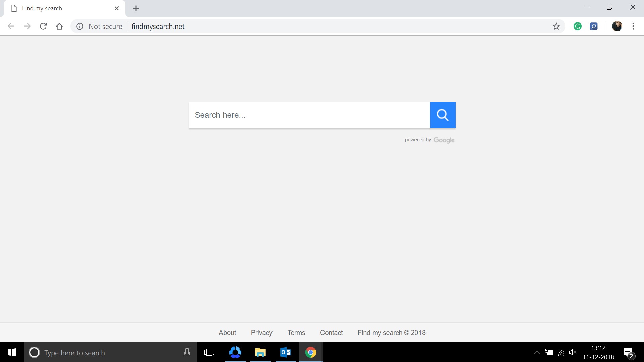Reload the findmysearch.net page
The width and height of the screenshot is (644, 362).
click(43, 26)
